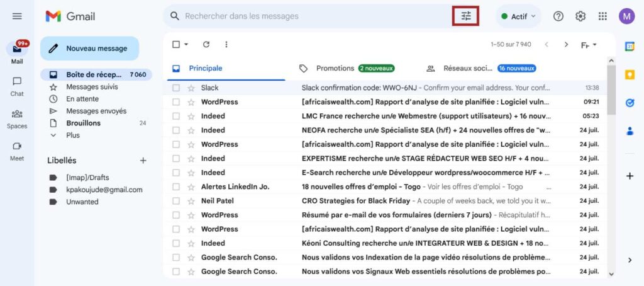The height and width of the screenshot is (286, 644).
Task: Check the Neil Patel email checkbox
Action: click(176, 201)
